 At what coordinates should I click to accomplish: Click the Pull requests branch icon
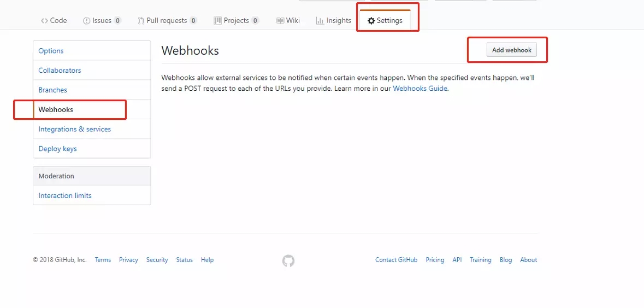(141, 21)
